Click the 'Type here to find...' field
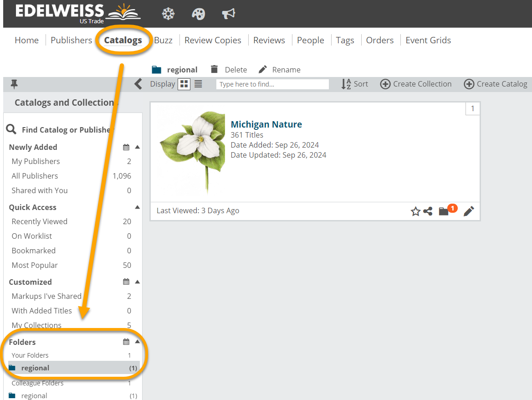 pos(272,84)
